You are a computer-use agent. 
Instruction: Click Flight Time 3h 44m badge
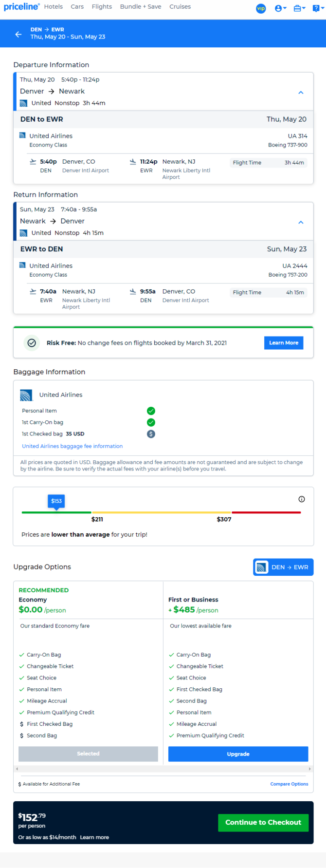[268, 163]
